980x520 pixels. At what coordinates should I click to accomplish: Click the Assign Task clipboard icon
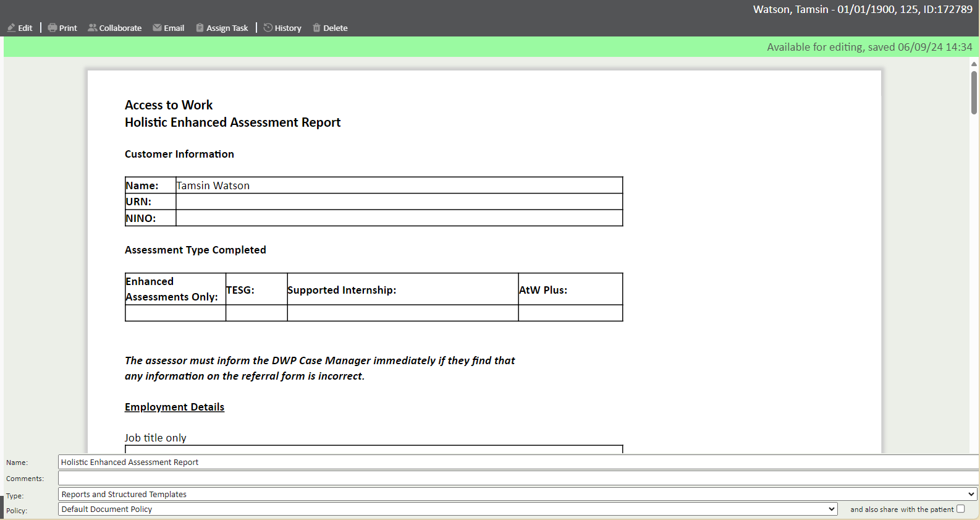point(200,28)
